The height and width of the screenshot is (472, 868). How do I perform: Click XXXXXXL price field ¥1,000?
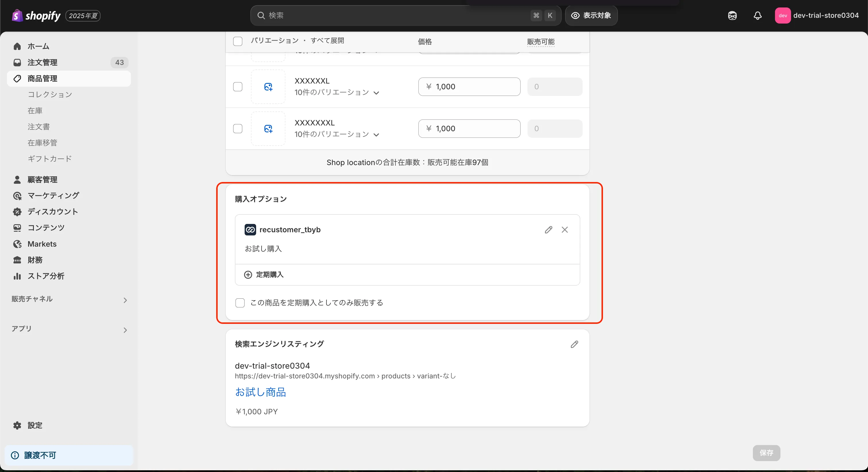coord(469,87)
